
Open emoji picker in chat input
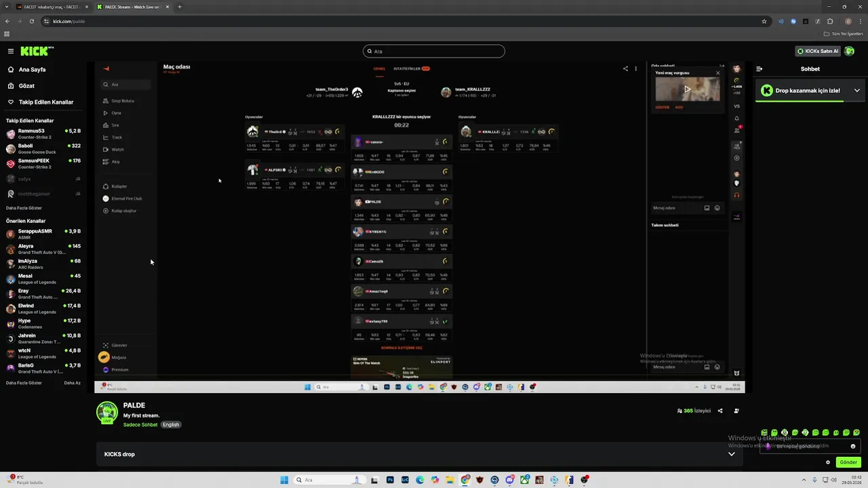[x=853, y=446]
